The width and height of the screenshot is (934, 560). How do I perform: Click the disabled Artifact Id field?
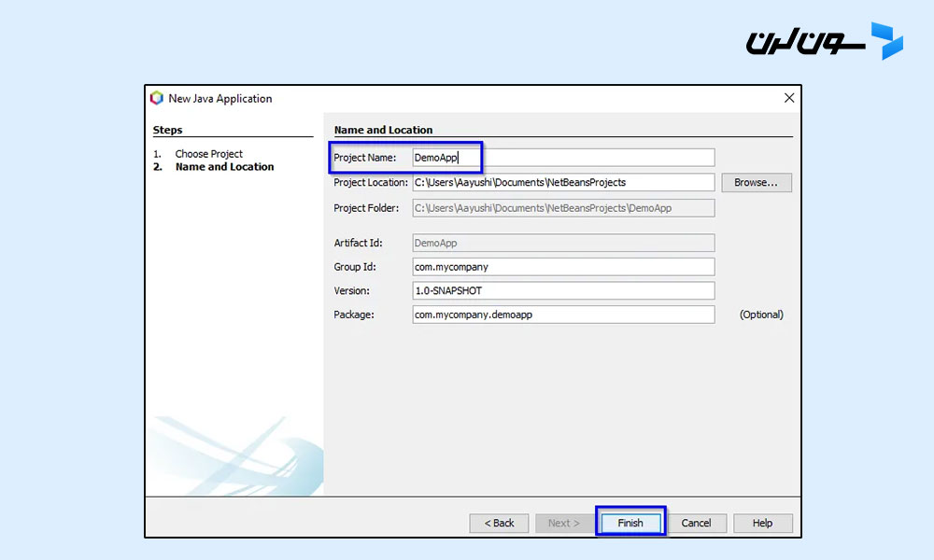pyautogui.click(x=563, y=243)
